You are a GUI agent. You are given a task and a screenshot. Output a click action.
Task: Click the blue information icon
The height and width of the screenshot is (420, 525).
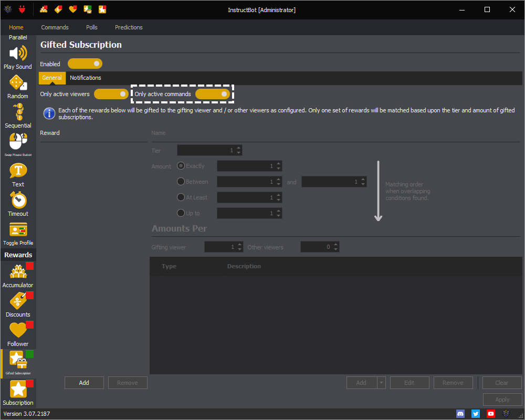coord(49,113)
